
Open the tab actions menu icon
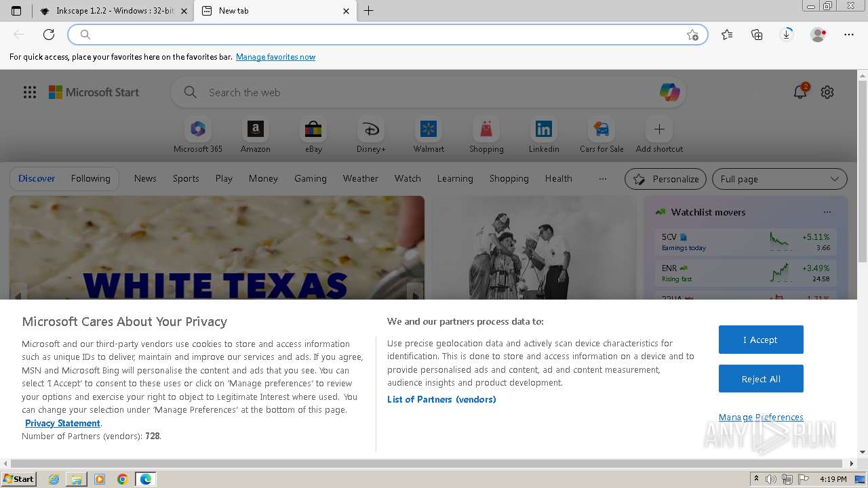(16, 11)
